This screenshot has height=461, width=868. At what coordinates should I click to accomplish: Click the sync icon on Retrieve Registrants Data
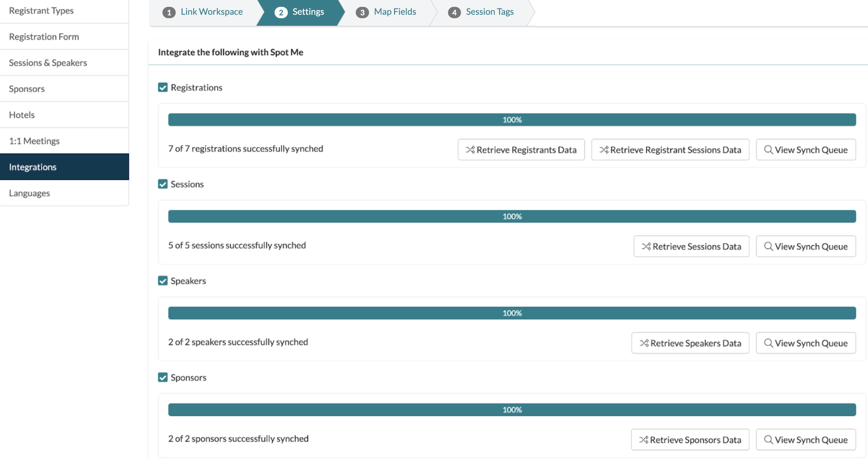470,149
